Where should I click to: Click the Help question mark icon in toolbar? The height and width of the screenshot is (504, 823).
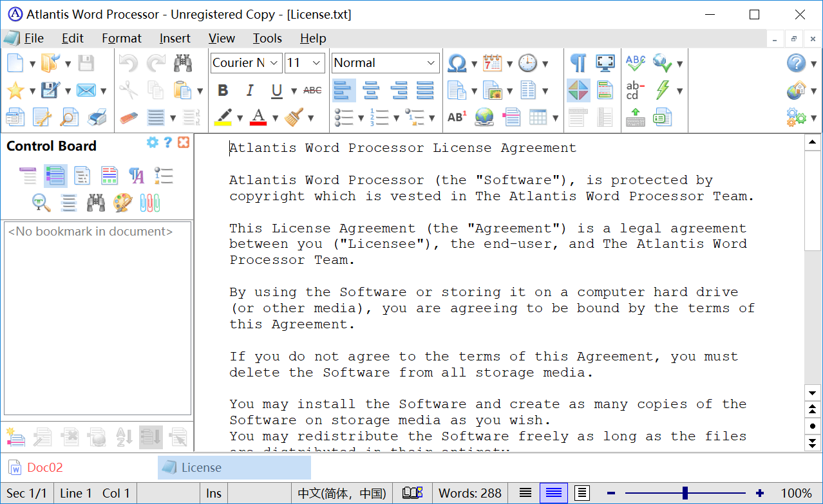pyautogui.click(x=797, y=63)
